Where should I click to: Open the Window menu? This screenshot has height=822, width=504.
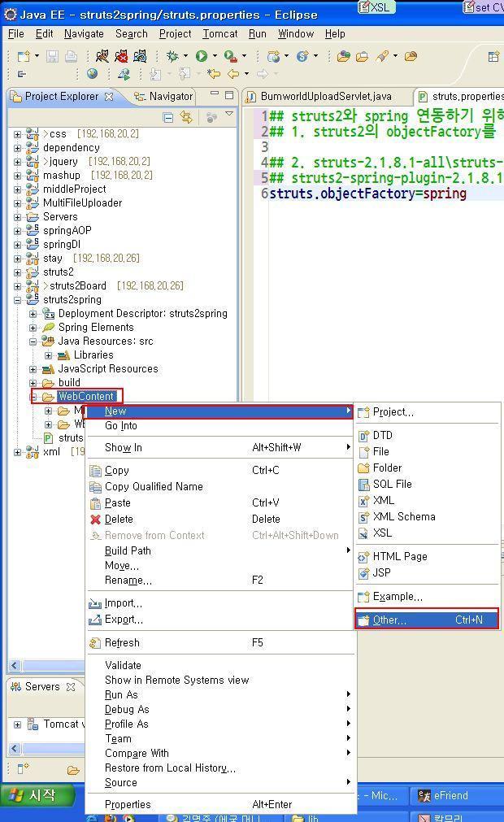tap(295, 33)
